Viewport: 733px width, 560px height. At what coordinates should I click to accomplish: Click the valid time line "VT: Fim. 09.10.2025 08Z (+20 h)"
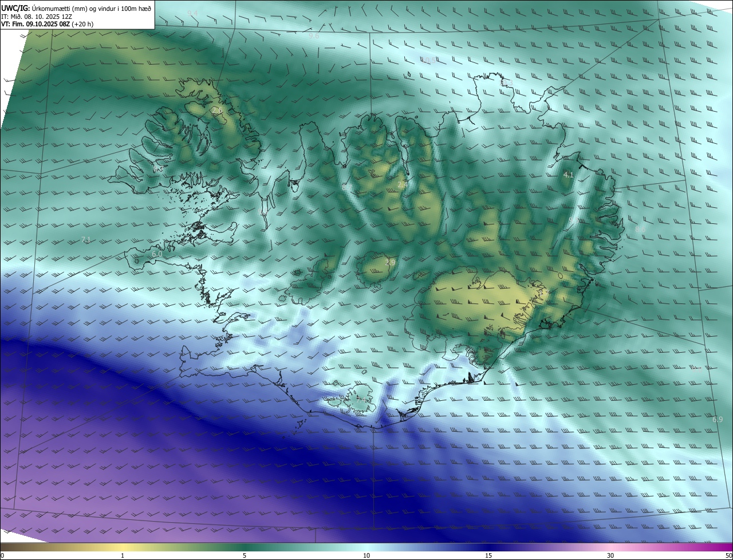click(46, 24)
